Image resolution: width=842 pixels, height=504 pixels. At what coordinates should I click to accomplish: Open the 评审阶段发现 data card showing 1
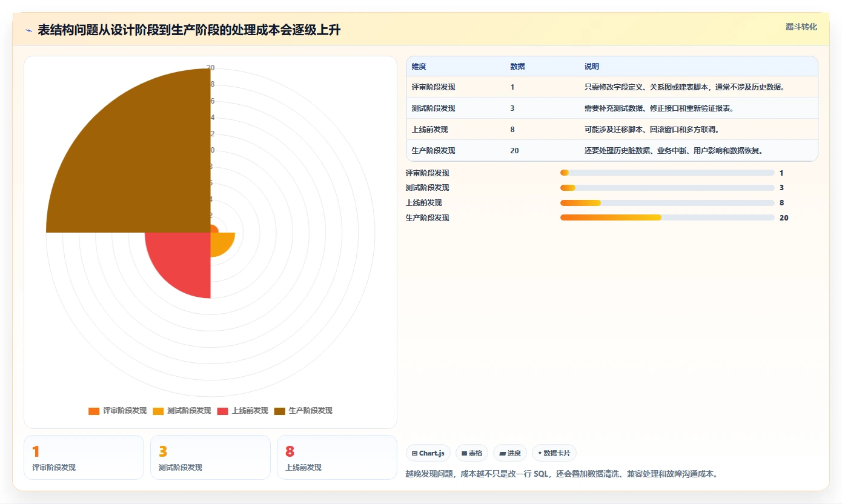(84, 457)
